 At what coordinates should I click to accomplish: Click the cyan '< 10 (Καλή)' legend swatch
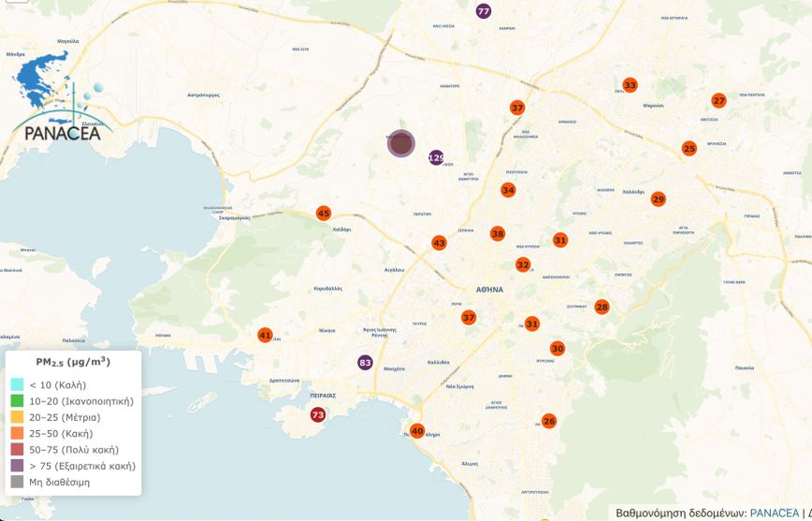pos(17,384)
